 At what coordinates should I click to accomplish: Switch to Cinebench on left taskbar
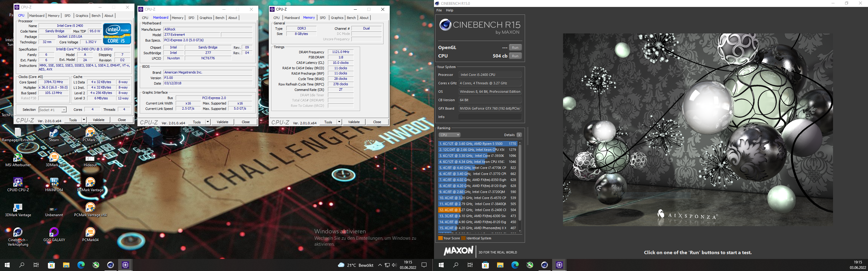click(111, 265)
